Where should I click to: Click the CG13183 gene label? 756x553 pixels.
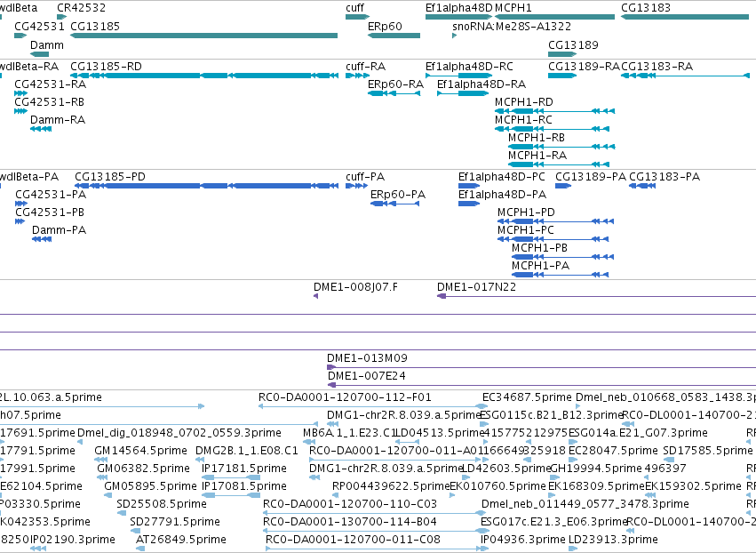click(646, 8)
